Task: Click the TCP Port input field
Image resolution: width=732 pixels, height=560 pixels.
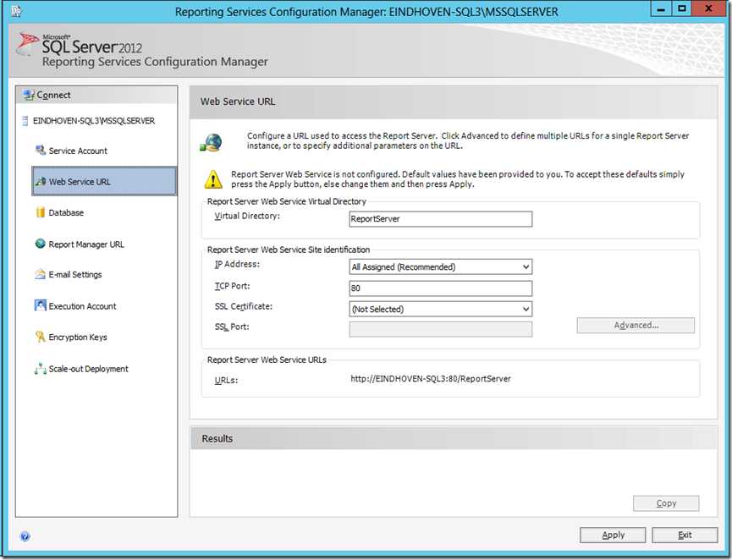Action: [441, 288]
